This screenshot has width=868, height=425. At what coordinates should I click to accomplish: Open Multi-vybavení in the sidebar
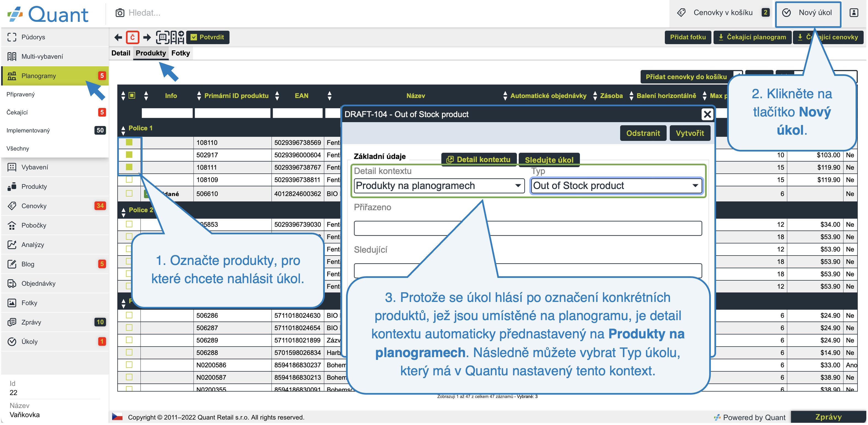point(55,56)
